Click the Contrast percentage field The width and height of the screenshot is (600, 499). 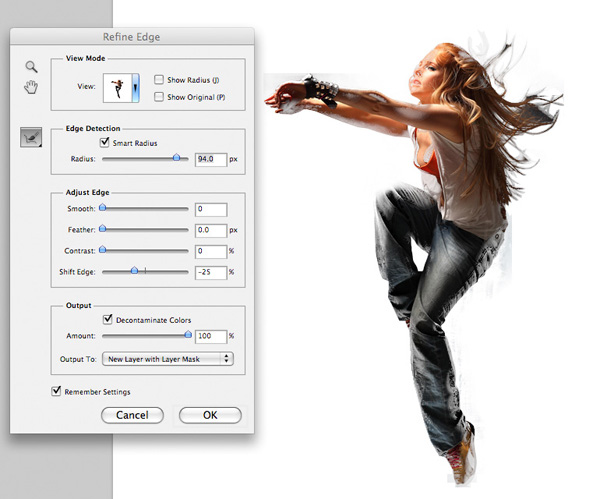211,251
